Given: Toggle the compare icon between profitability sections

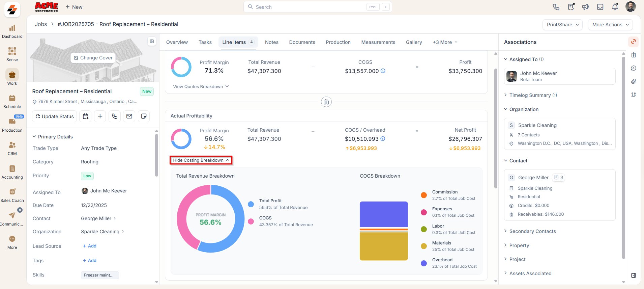Looking at the screenshot, I should point(326,102).
